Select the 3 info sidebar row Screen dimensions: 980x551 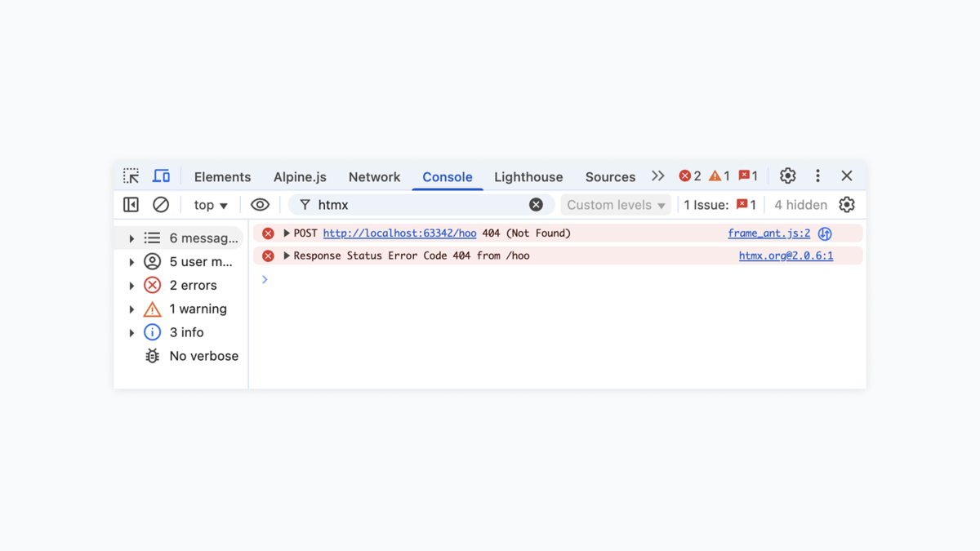[180, 333]
